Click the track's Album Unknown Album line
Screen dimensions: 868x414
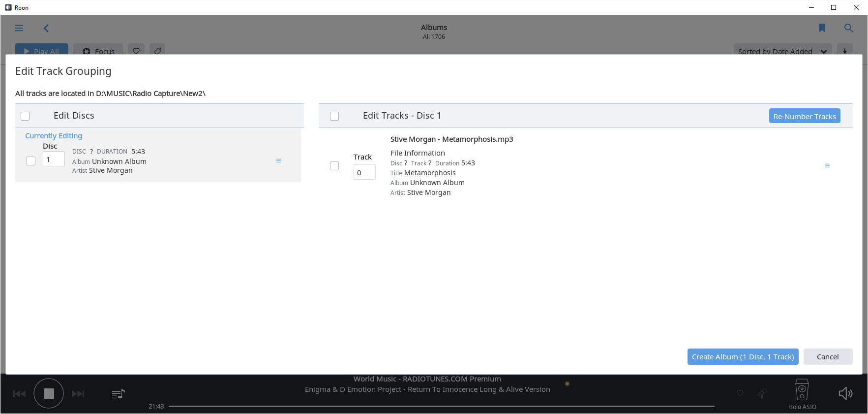(x=427, y=183)
